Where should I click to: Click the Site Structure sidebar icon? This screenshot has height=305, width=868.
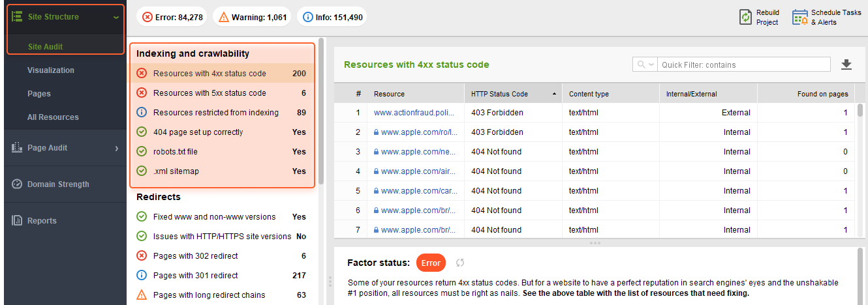(x=18, y=17)
